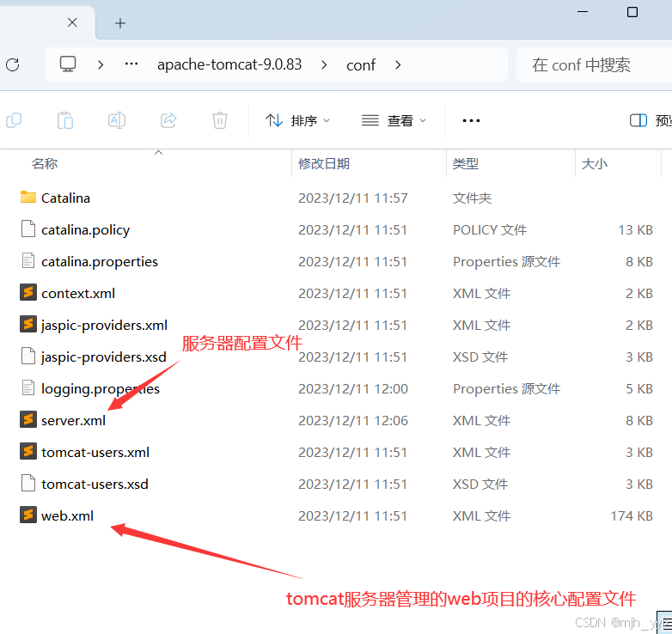Select the file name context.xml

[x=78, y=294]
